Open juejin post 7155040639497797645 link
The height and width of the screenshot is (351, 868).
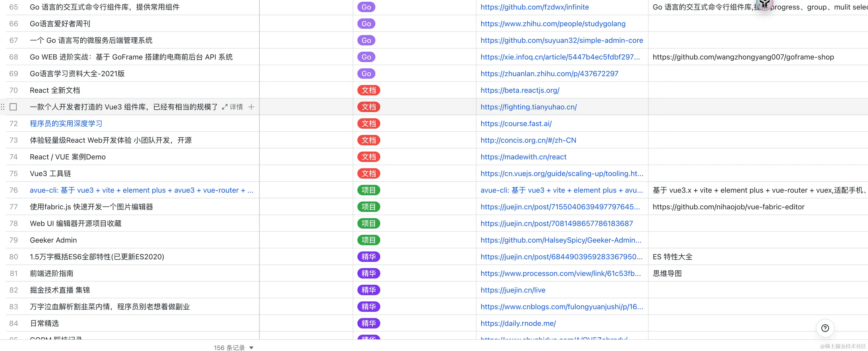[x=560, y=207]
